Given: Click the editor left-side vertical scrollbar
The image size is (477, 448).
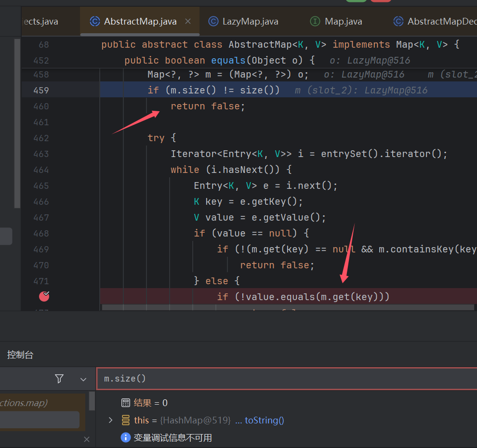Looking at the screenshot, I should tap(17, 123).
